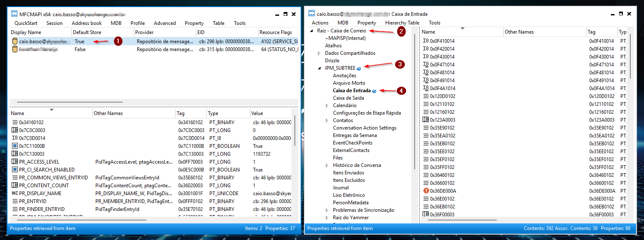Expand the Calendário folder
This screenshot has width=644, height=240.
[327, 105]
